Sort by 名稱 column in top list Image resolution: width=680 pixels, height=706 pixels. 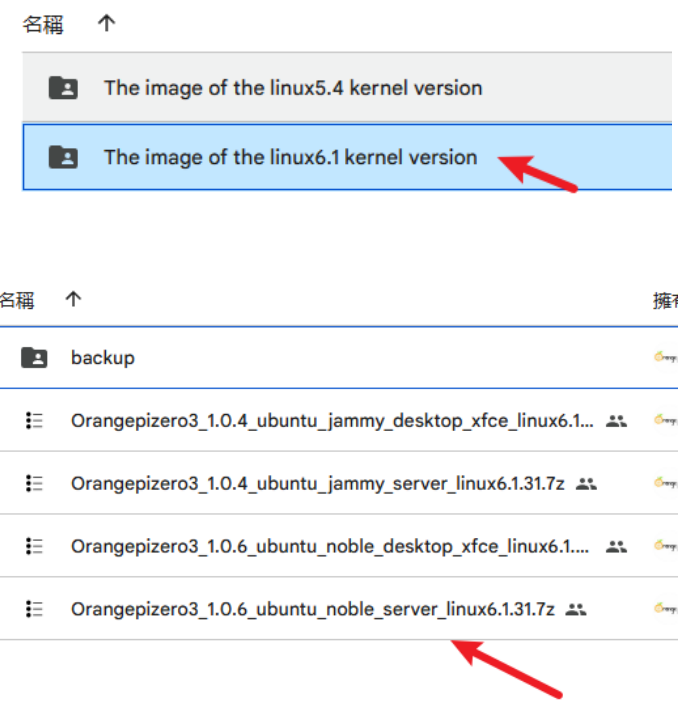43,24
